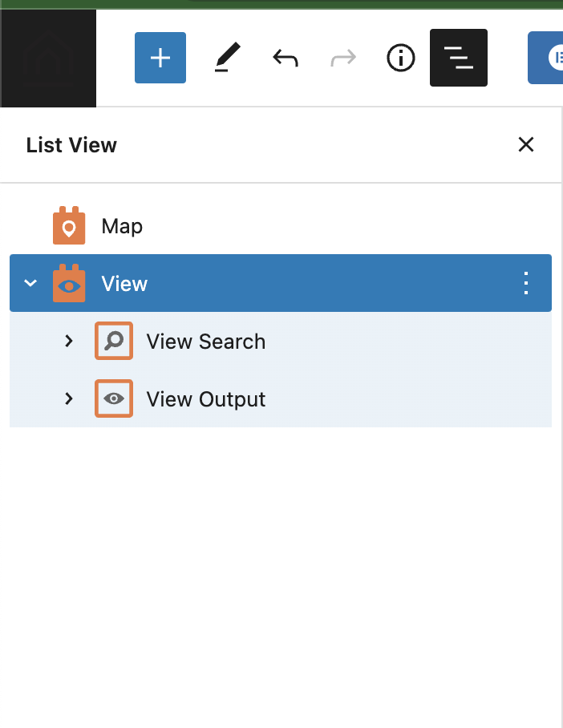Click the View Output eye icon
The height and width of the screenshot is (728, 563).
[114, 398]
